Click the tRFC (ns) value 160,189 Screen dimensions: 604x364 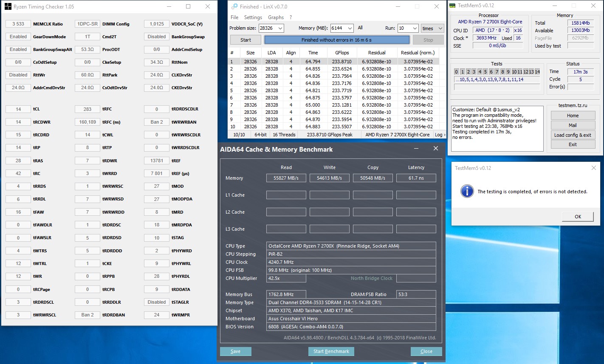87,122
